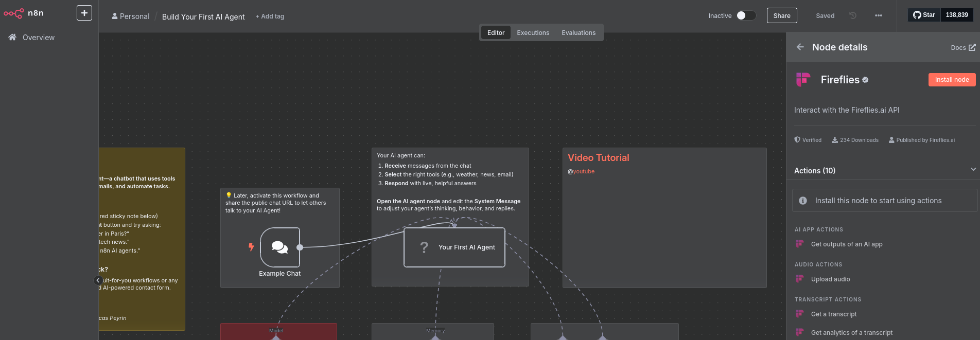Open the Overview home icon
This screenshot has width=980, height=340.
point(12,37)
